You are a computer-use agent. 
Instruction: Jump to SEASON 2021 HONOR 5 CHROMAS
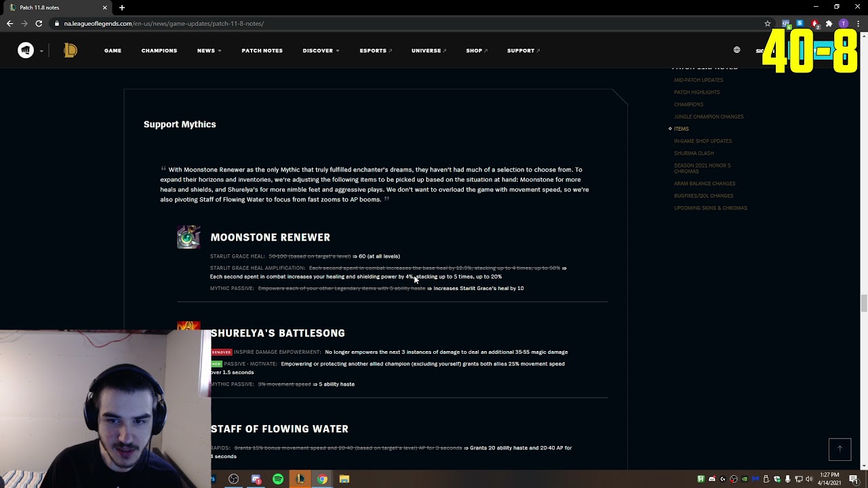(702, 168)
